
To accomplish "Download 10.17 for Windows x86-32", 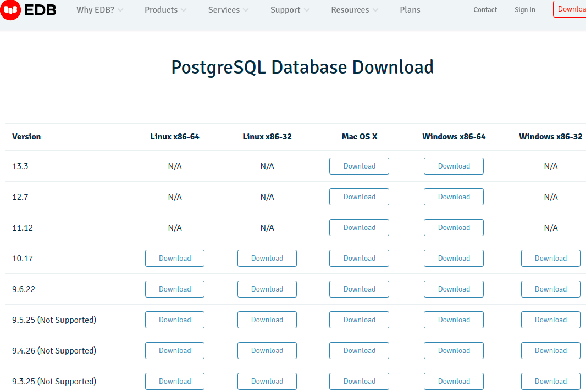I will [551, 259].
